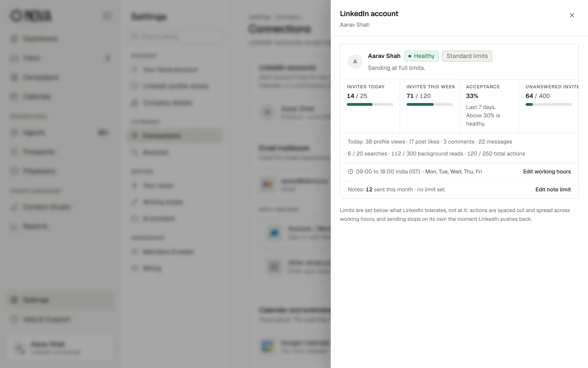588x368 pixels.
Task: Click the 'INVITES THIS WEEK' label
Action: pyautogui.click(x=431, y=87)
